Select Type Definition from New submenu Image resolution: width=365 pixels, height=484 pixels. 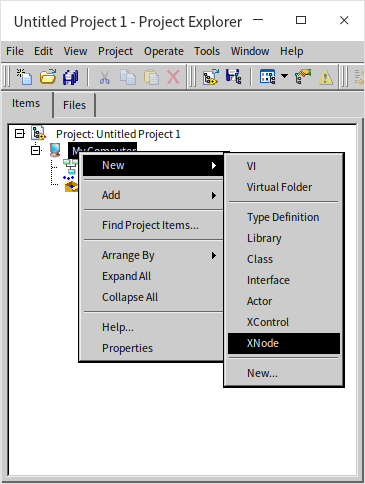(284, 217)
